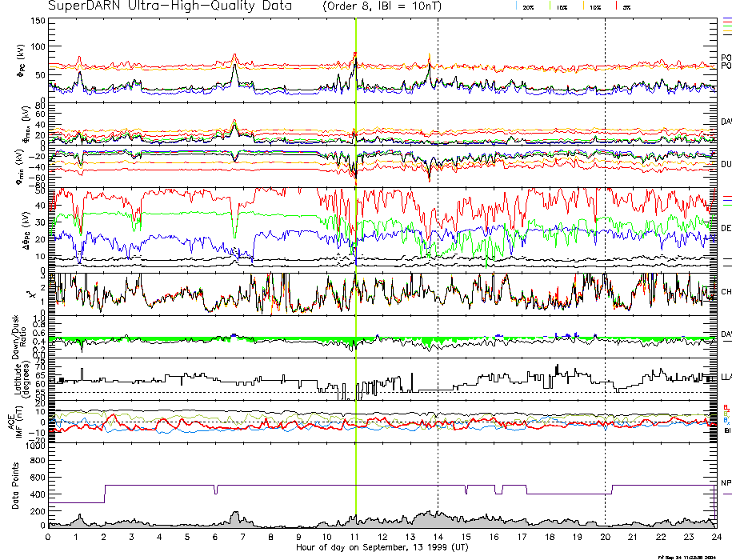Click the ΔΦpc (kV) axis label
Image resolution: width=732 pixels, height=560 pixels.
[26, 230]
